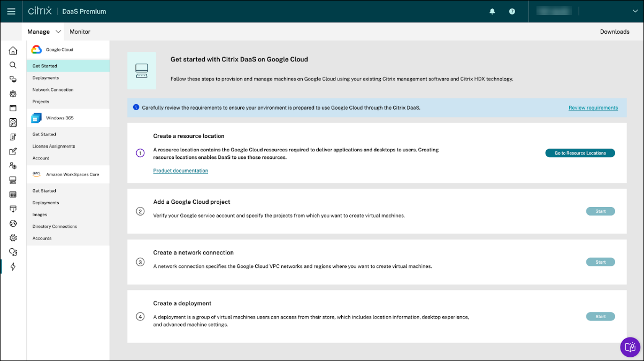
Task: Open Directory Connections under Amazon WorkSpaces Core
Action: pyautogui.click(x=55, y=227)
